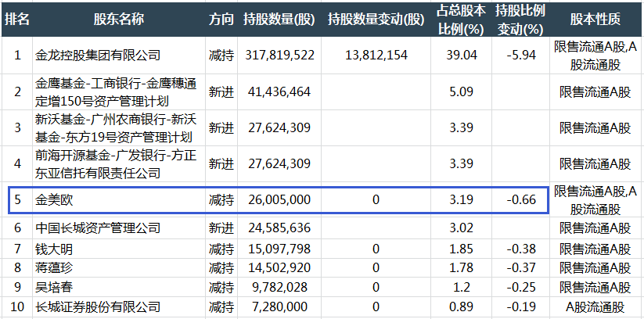Click the 长城证券股份有限公司 shareholder cell
The image size is (644, 319).
point(119,306)
